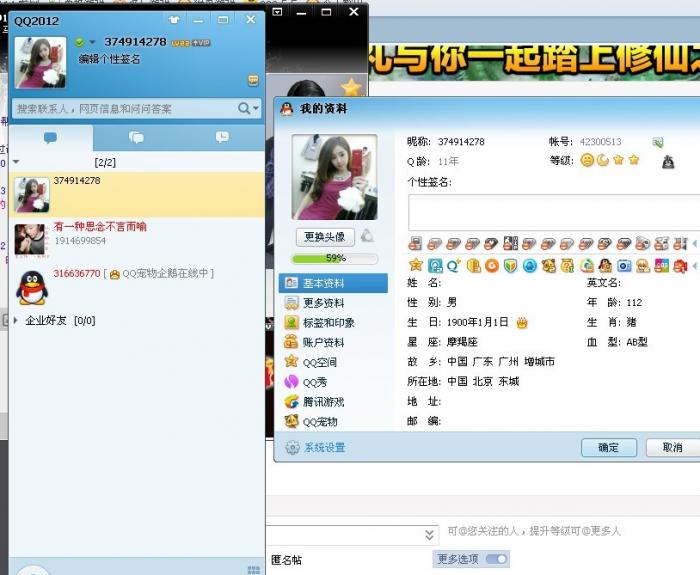Click the penguin QQ service icon in bottom row
This screenshot has width=700, height=575.
pyautogui.click(x=605, y=265)
